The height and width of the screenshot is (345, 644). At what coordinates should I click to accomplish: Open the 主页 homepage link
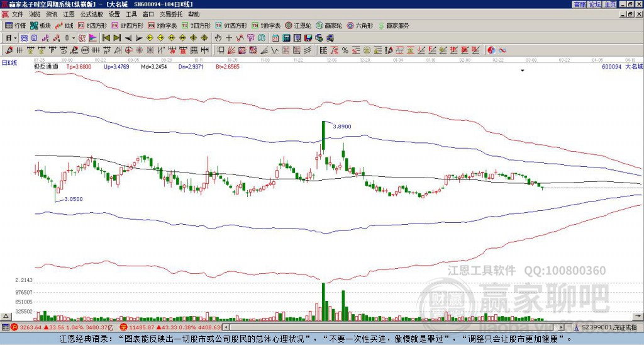click(x=610, y=4)
